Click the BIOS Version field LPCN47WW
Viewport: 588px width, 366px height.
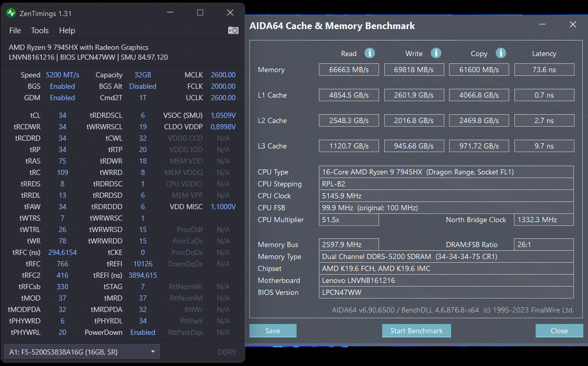pyautogui.click(x=446, y=292)
